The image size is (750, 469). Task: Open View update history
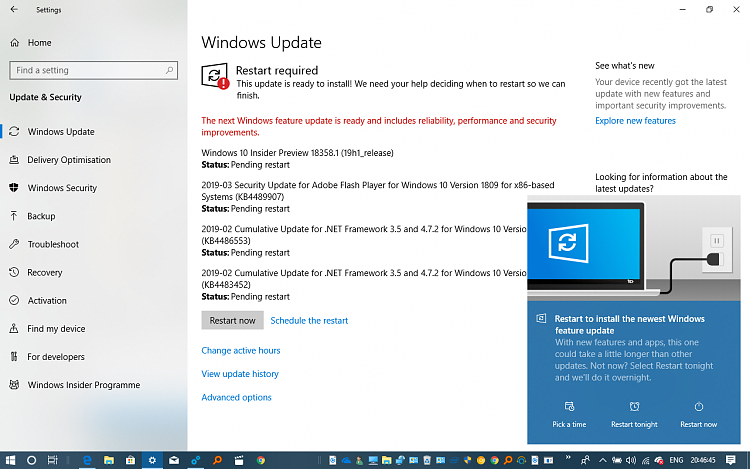coord(240,374)
